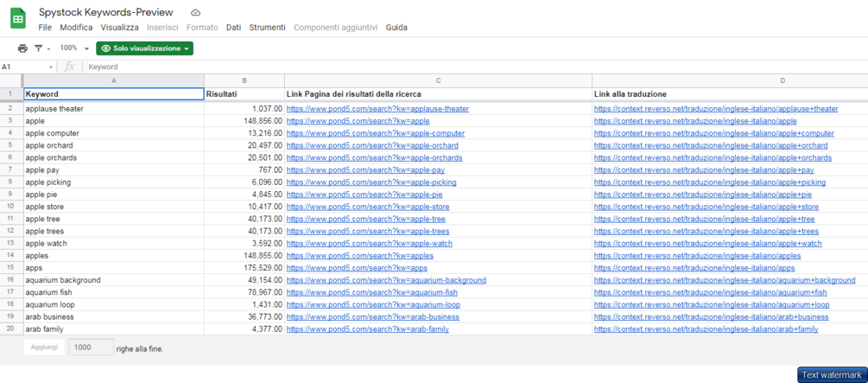Open the reverso arab+business translation link
The height and width of the screenshot is (383, 868).
point(712,317)
